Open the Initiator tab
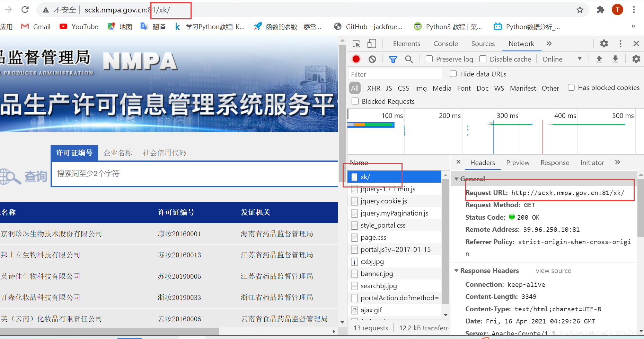The width and height of the screenshot is (644, 339). [592, 163]
